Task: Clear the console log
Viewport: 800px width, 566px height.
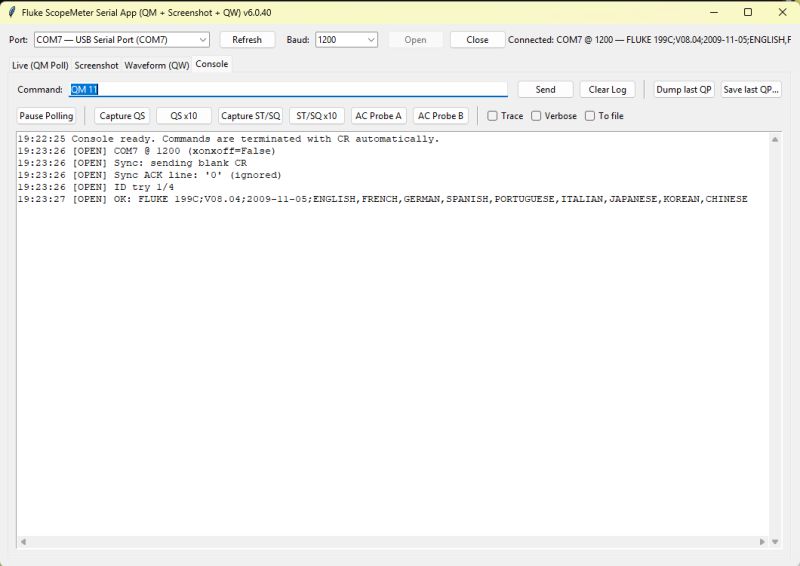Action: coord(607,89)
